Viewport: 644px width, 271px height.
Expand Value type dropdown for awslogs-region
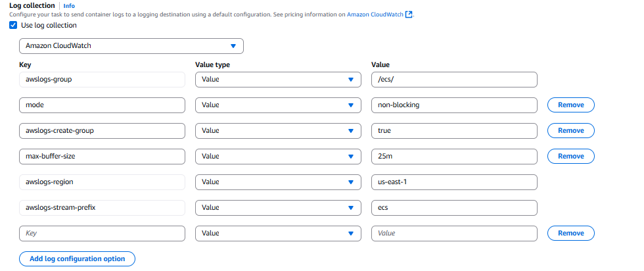pos(278,182)
